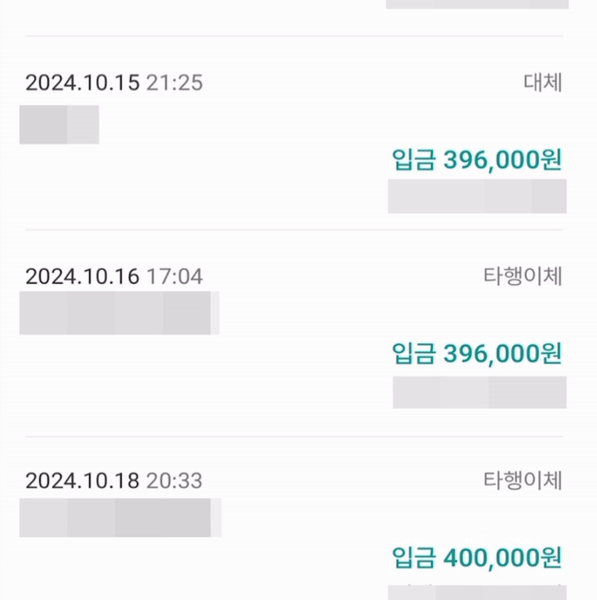Select the 2024.10.18 20:33 transaction date
Image resolution: width=597 pixels, height=600 pixels.
82,481
